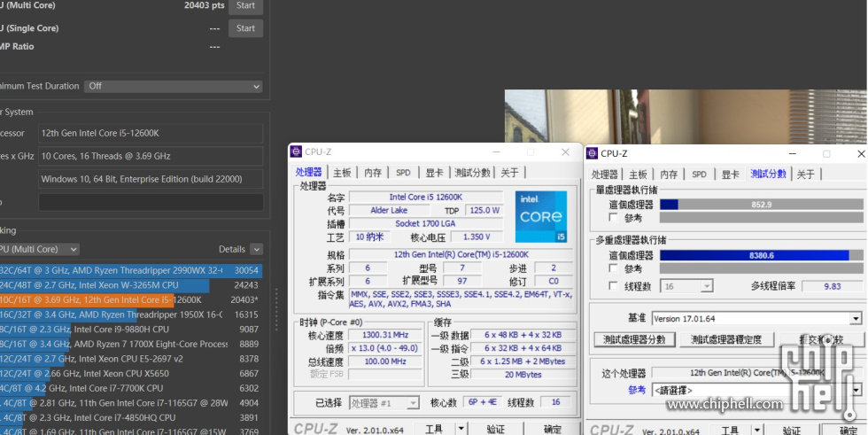Open the CPU (Multi Core) ranking dropdown
Image resolution: width=868 pixels, height=435 pixels.
tap(39, 250)
